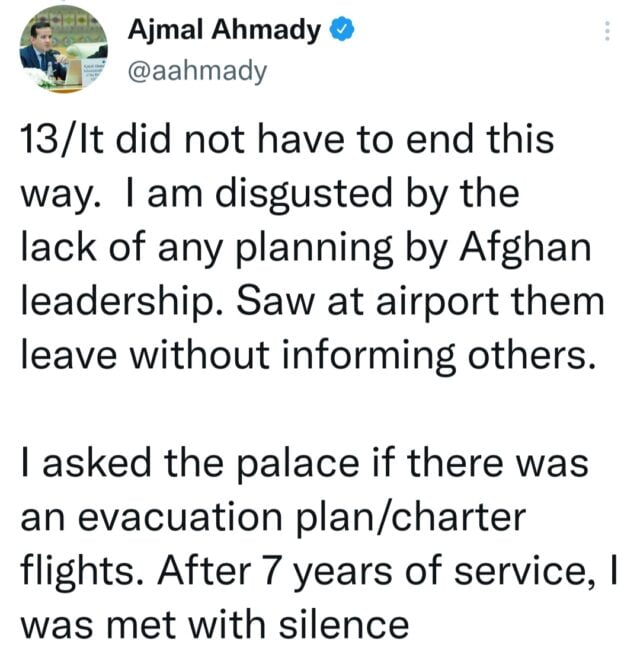Click the display name Ajmal Ahmady
640x654 pixels.
(225, 30)
